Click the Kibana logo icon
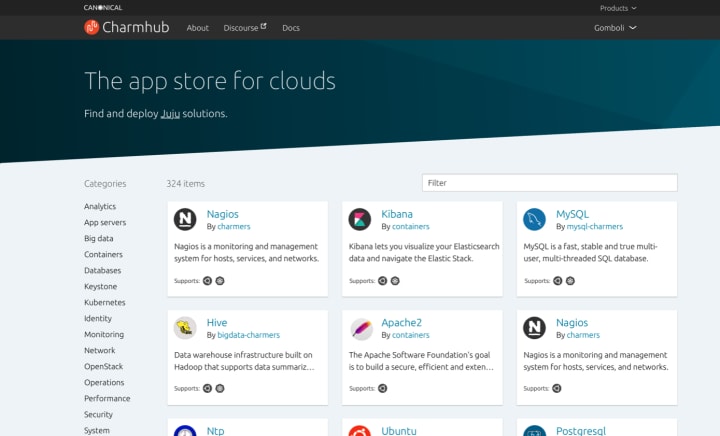Viewport: 720px width, 436px height. [x=360, y=219]
